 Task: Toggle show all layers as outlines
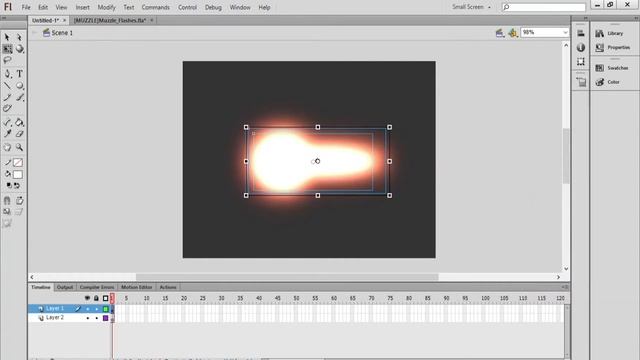coord(105,298)
